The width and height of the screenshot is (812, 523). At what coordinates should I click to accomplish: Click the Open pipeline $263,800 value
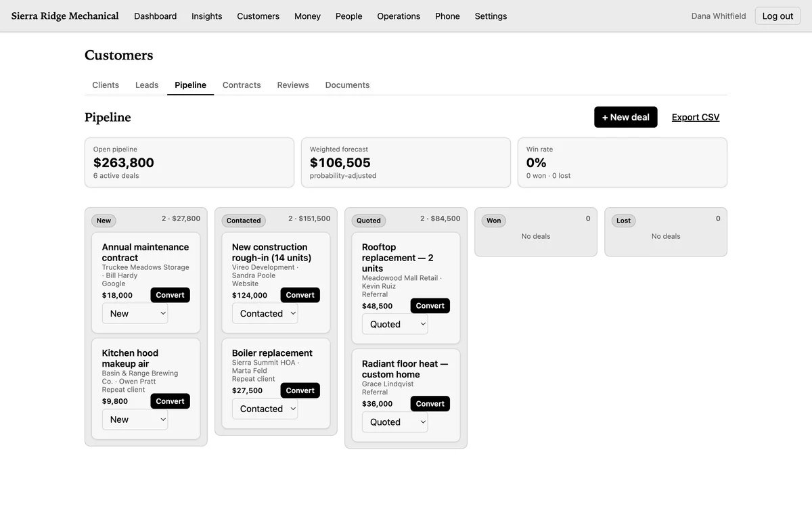coord(124,162)
